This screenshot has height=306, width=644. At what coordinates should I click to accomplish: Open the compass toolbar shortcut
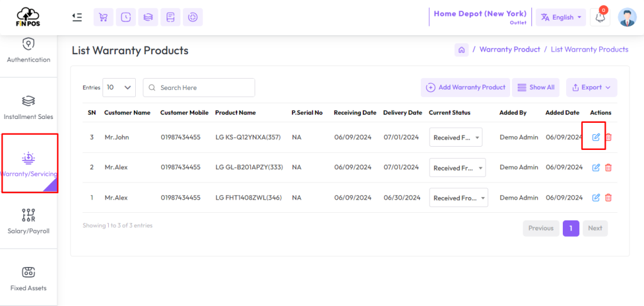tap(192, 17)
